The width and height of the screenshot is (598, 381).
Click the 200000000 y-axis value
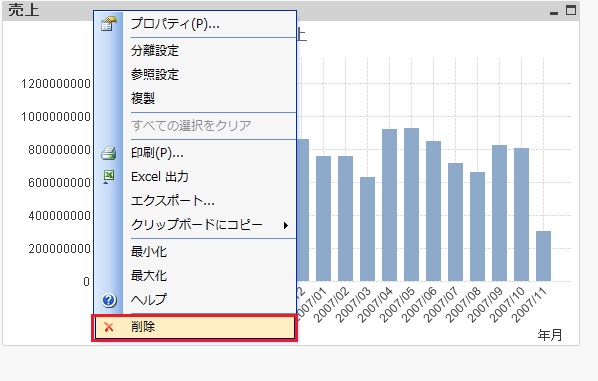59,249
